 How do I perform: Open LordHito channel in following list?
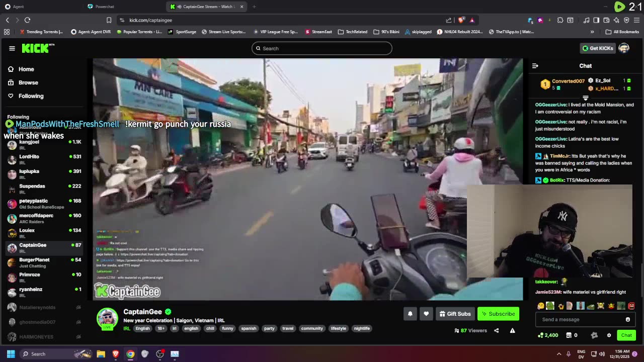coord(44,159)
